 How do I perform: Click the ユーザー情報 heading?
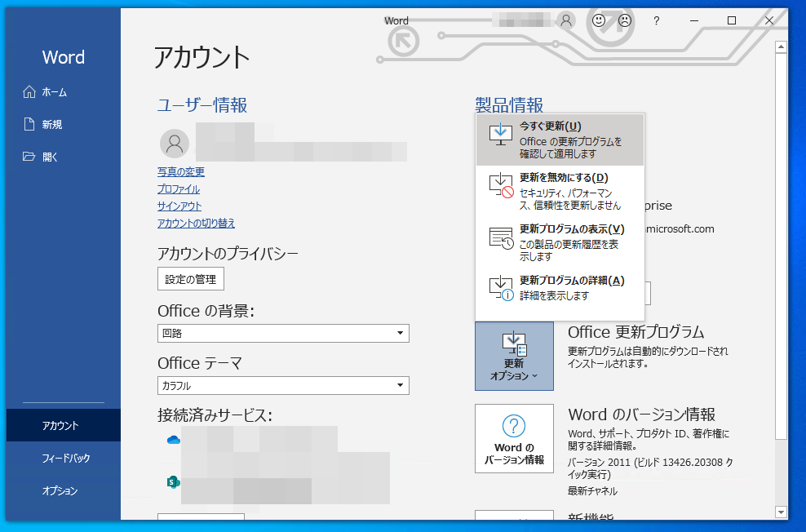[202, 105]
